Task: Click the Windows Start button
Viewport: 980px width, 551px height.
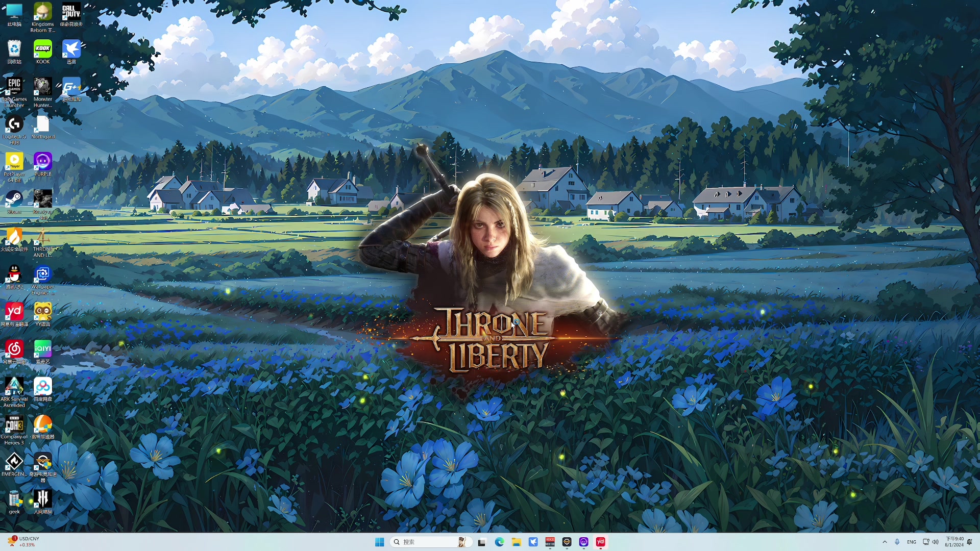Action: (379, 542)
